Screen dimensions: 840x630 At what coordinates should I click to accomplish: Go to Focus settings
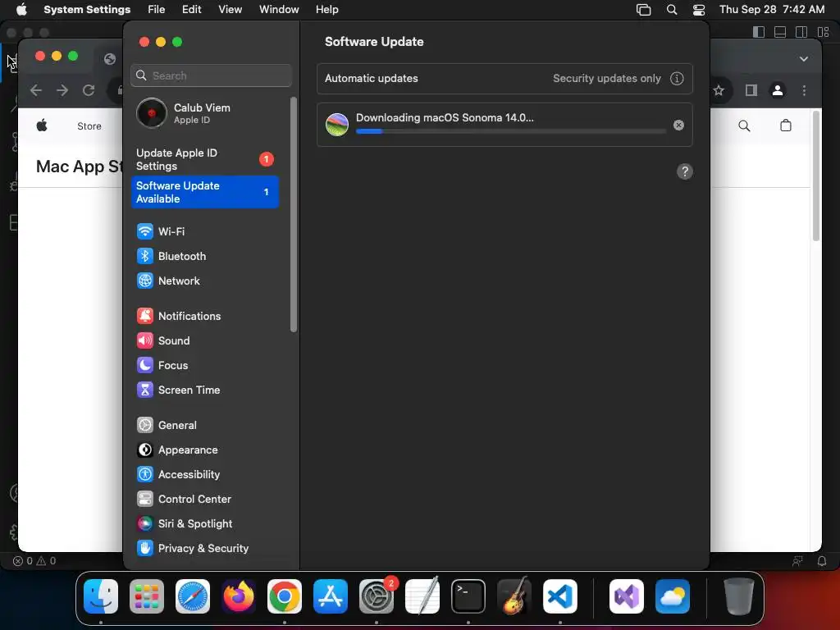pos(204,365)
